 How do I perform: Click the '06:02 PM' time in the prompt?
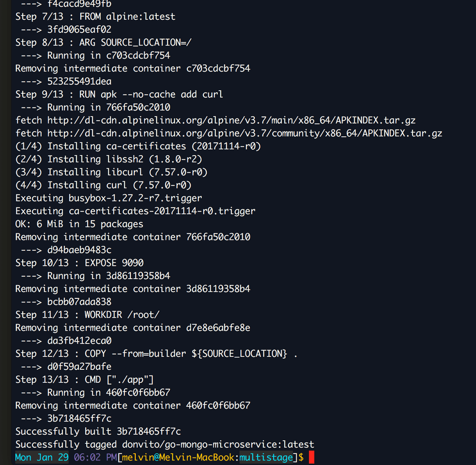(95, 458)
